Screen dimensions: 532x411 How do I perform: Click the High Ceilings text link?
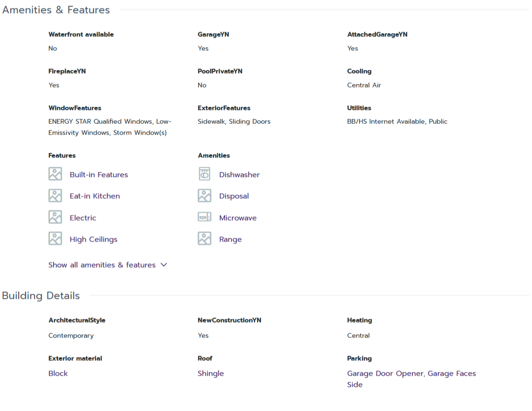(94, 239)
